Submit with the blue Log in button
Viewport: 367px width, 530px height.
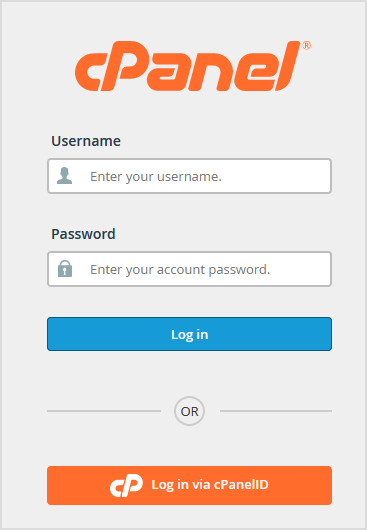tap(189, 334)
